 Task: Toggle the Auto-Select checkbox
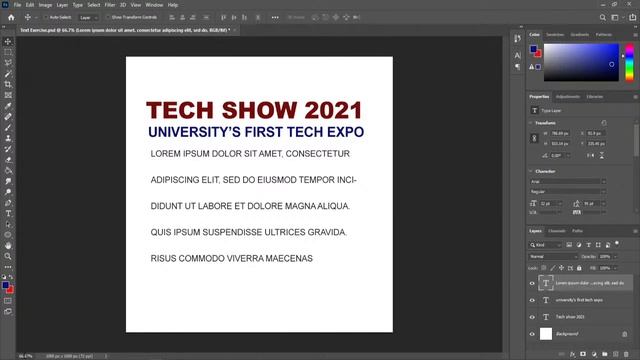tap(46, 17)
